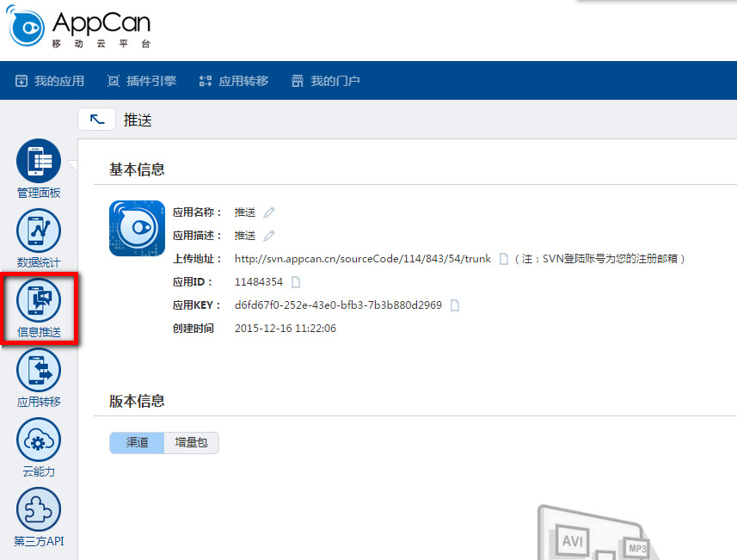Image resolution: width=737 pixels, height=560 pixels.
Task: Edit the 应用描述 with the pencil icon
Action: point(269,236)
